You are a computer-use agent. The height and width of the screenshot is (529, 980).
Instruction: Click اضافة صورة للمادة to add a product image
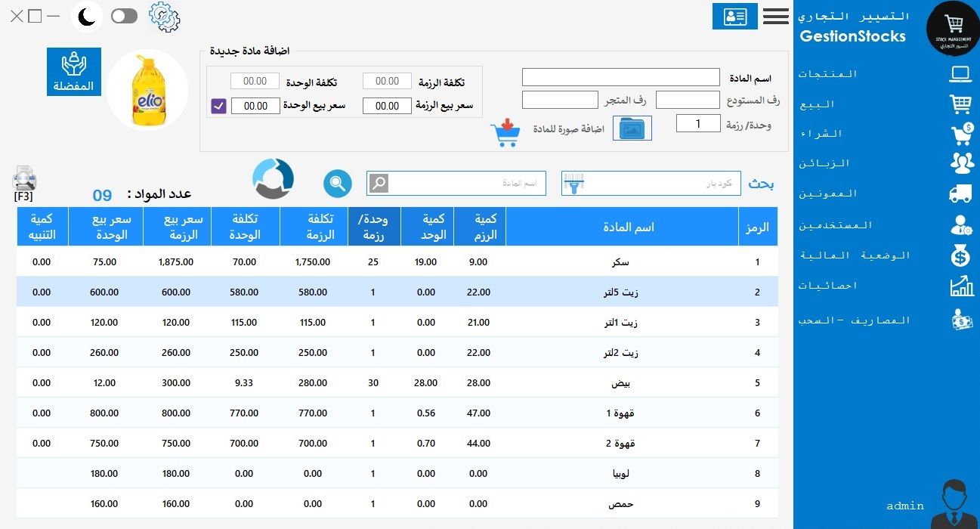[632, 128]
